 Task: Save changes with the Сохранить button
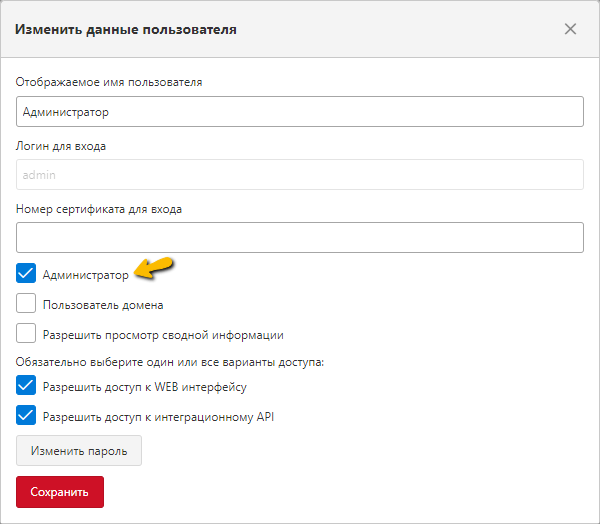[60, 492]
